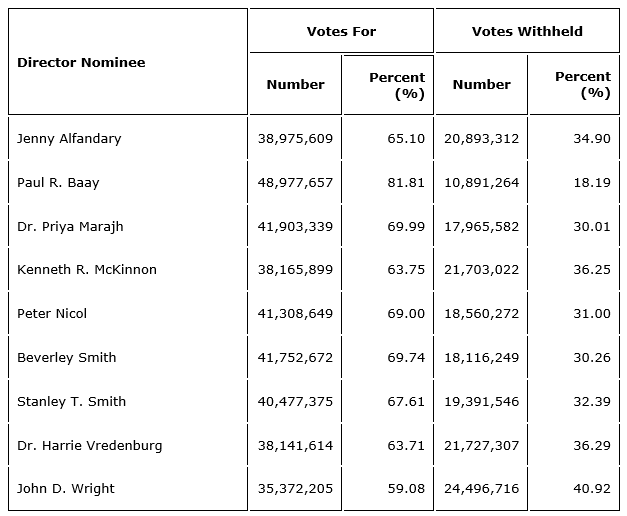
Task: Select the Peter Nicol row label
Action: tap(52, 313)
